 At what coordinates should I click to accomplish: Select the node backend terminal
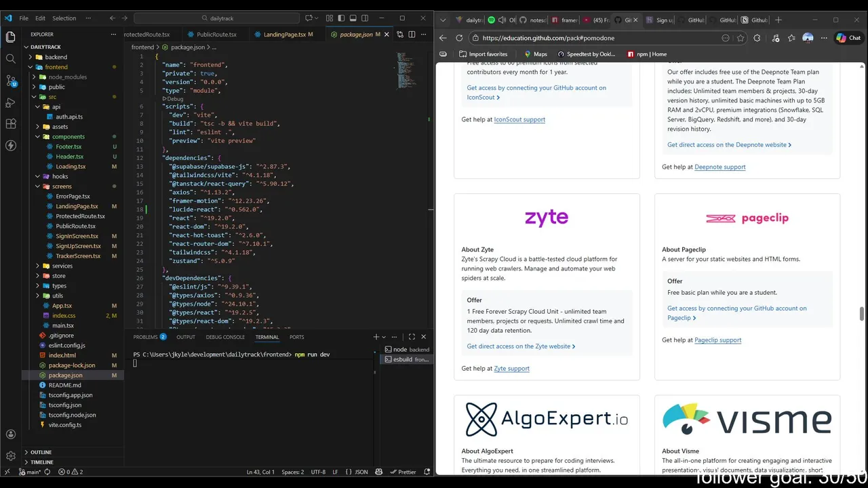(x=407, y=350)
